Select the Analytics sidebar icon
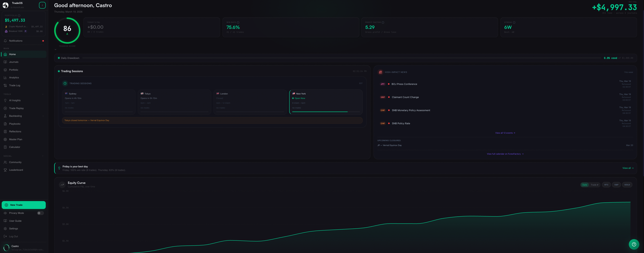 (x=5, y=78)
